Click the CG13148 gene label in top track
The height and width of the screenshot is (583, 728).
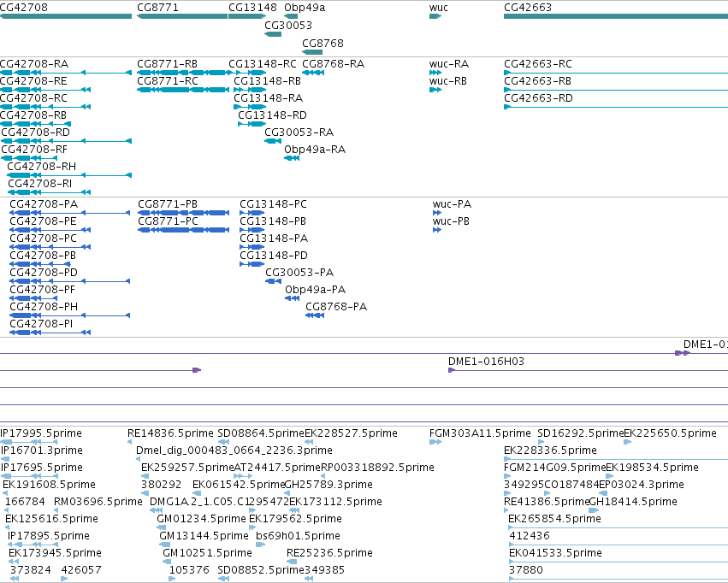(x=252, y=8)
